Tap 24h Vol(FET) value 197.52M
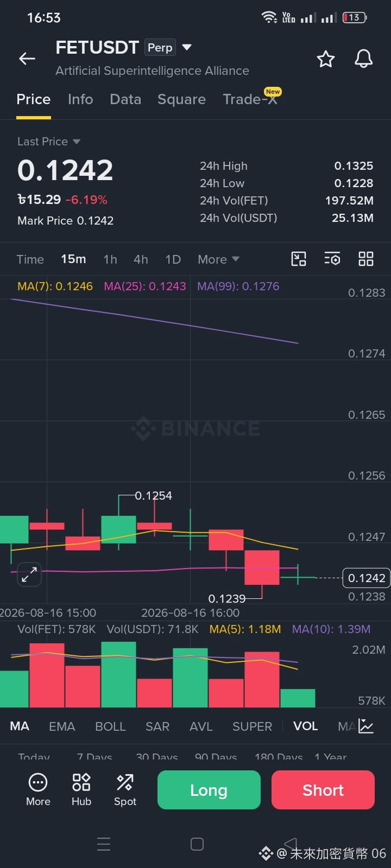This screenshot has width=391, height=868. pyautogui.click(x=349, y=201)
